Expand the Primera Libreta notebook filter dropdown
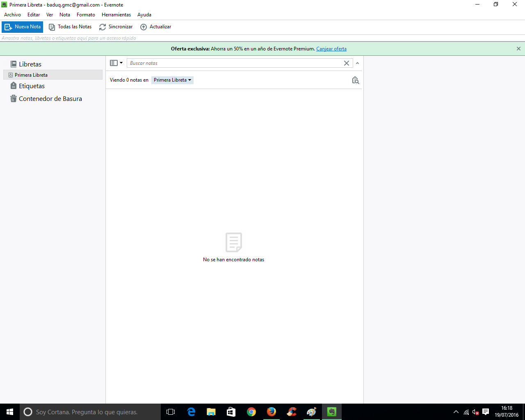525x420 pixels. (172, 80)
